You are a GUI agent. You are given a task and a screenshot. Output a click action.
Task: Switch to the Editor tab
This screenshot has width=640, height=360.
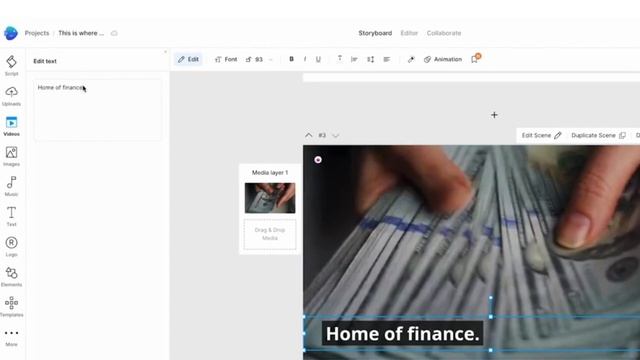(x=409, y=33)
